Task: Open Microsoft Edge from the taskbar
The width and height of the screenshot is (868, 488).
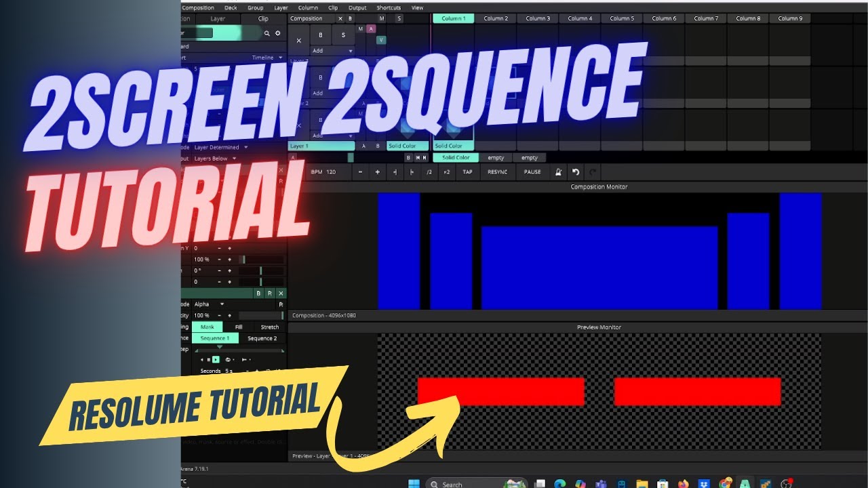Action: pyautogui.click(x=560, y=483)
